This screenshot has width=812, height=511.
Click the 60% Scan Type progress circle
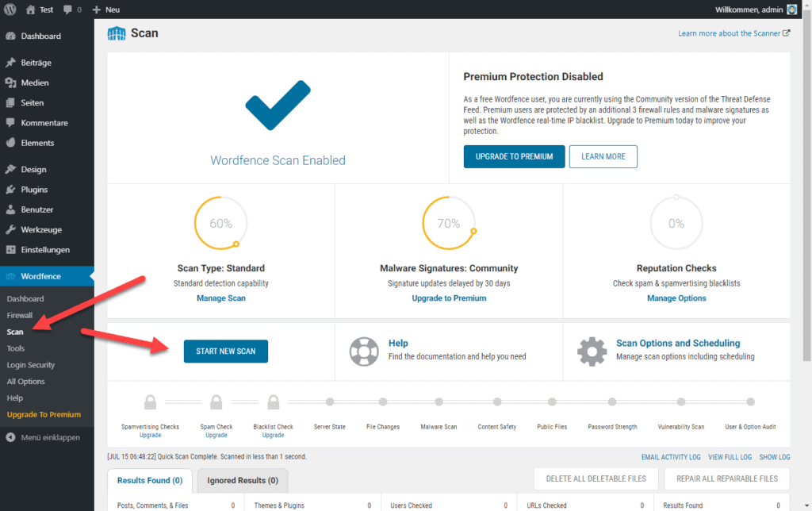220,224
